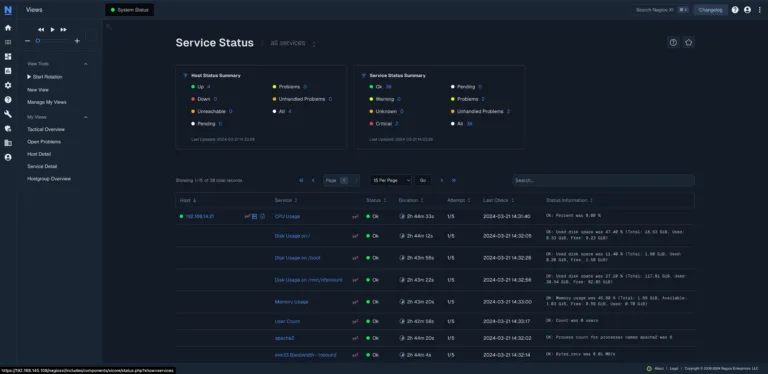Click the rewind rotation control
768x374 pixels.
pyautogui.click(x=41, y=30)
